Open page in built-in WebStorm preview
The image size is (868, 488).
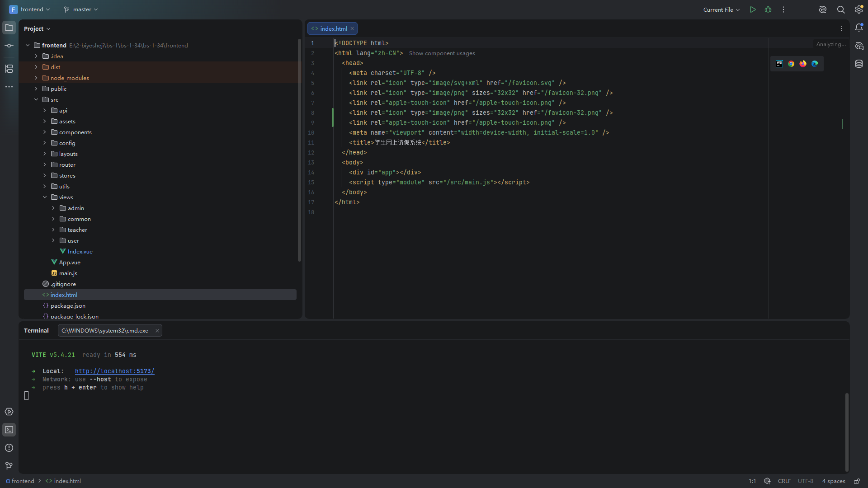click(779, 64)
